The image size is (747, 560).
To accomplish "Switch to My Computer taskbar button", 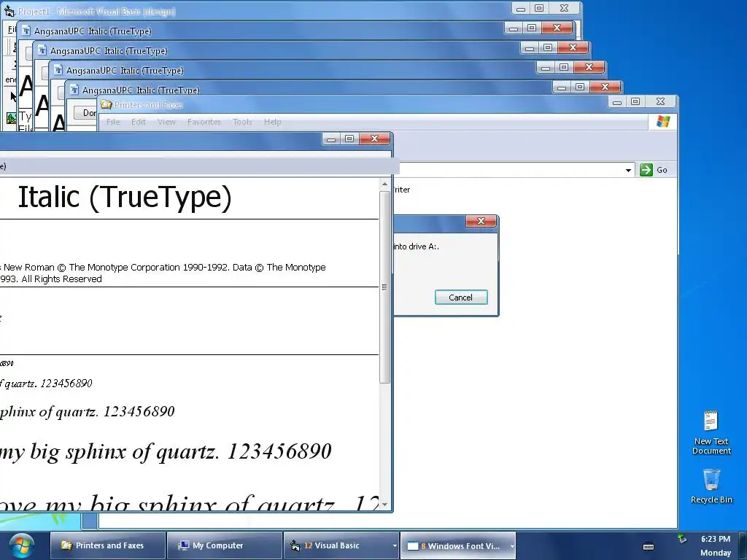I will (x=225, y=545).
